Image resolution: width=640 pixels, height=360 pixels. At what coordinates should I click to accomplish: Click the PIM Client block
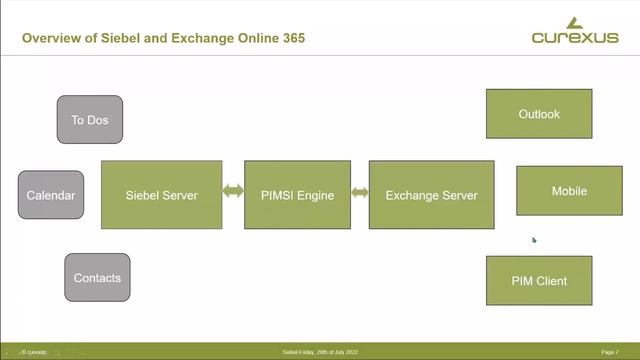click(x=539, y=281)
